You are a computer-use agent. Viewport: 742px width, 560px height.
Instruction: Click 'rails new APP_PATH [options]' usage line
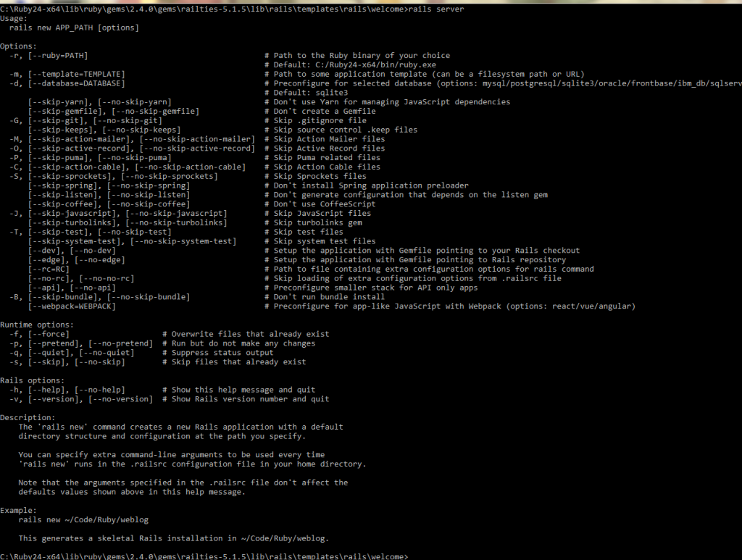pyautogui.click(x=75, y=28)
